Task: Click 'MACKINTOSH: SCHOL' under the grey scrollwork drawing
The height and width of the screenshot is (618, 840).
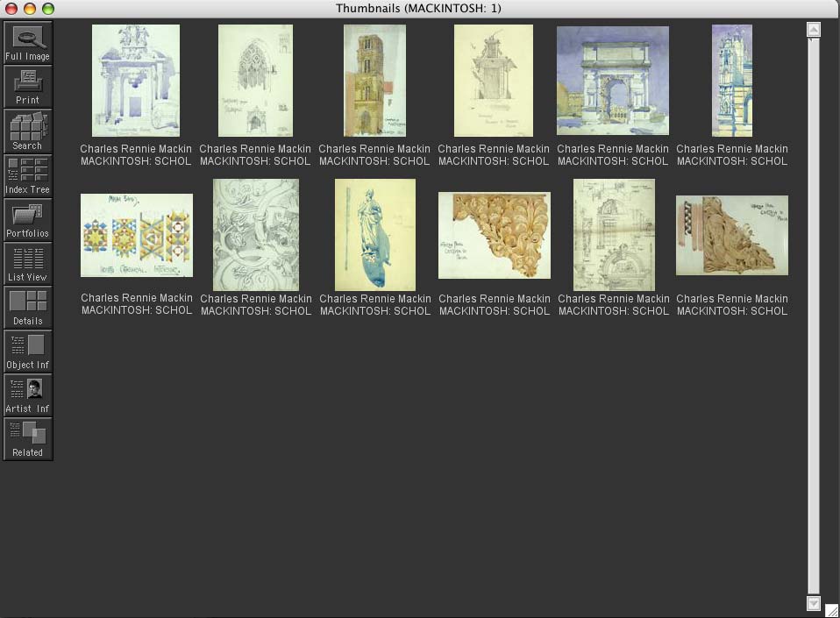Action: click(x=256, y=311)
